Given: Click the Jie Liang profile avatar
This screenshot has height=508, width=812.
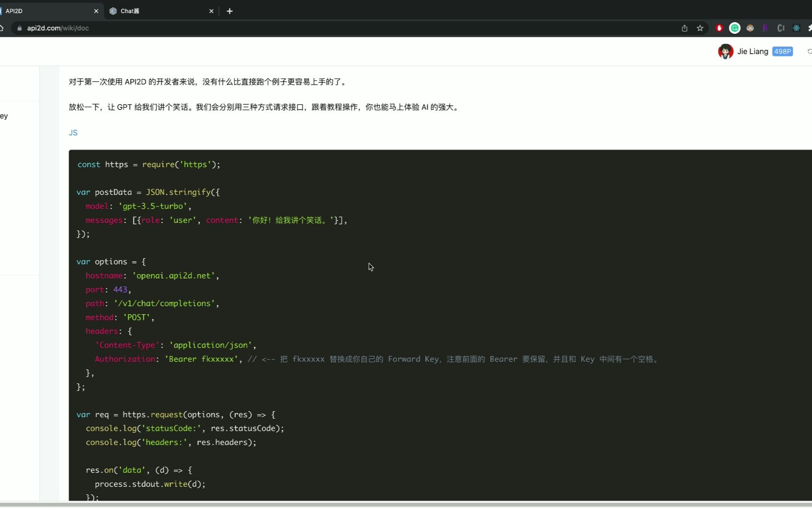Looking at the screenshot, I should (x=725, y=51).
